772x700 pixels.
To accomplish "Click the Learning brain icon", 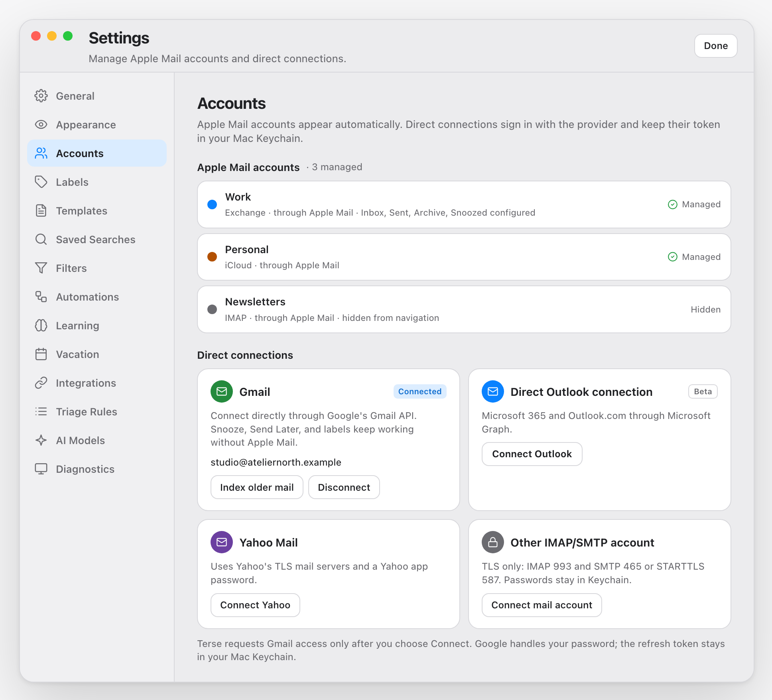I will pyautogui.click(x=41, y=326).
